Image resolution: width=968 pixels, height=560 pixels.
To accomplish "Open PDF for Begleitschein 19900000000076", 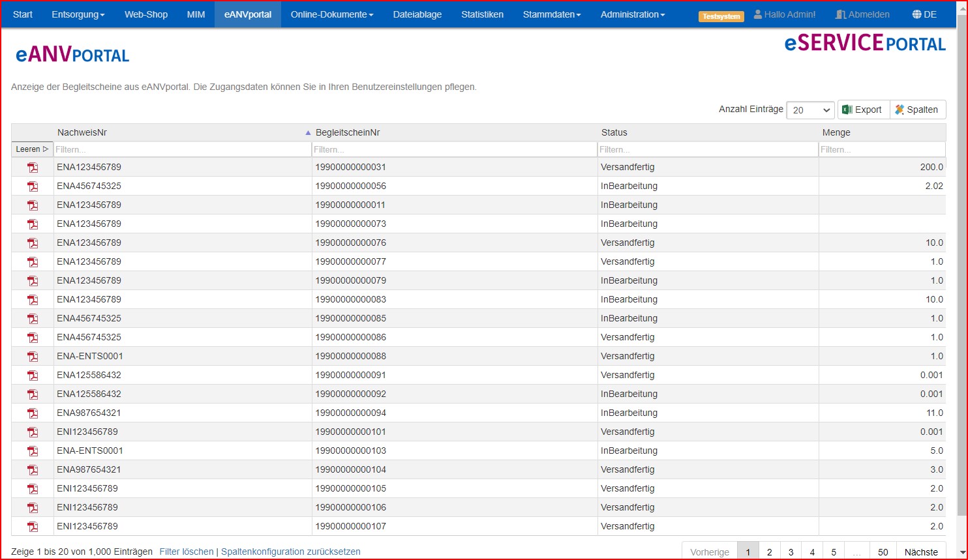I will click(33, 243).
